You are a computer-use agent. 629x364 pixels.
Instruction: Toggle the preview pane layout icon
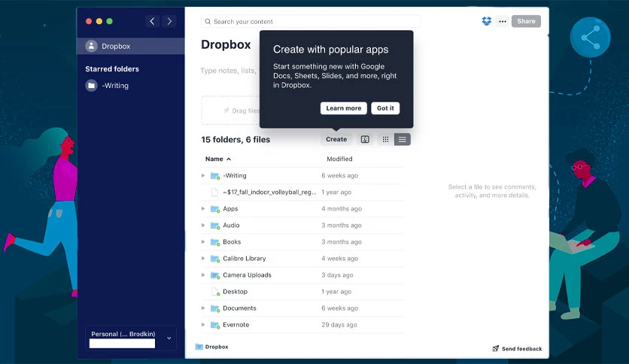pyautogui.click(x=365, y=139)
